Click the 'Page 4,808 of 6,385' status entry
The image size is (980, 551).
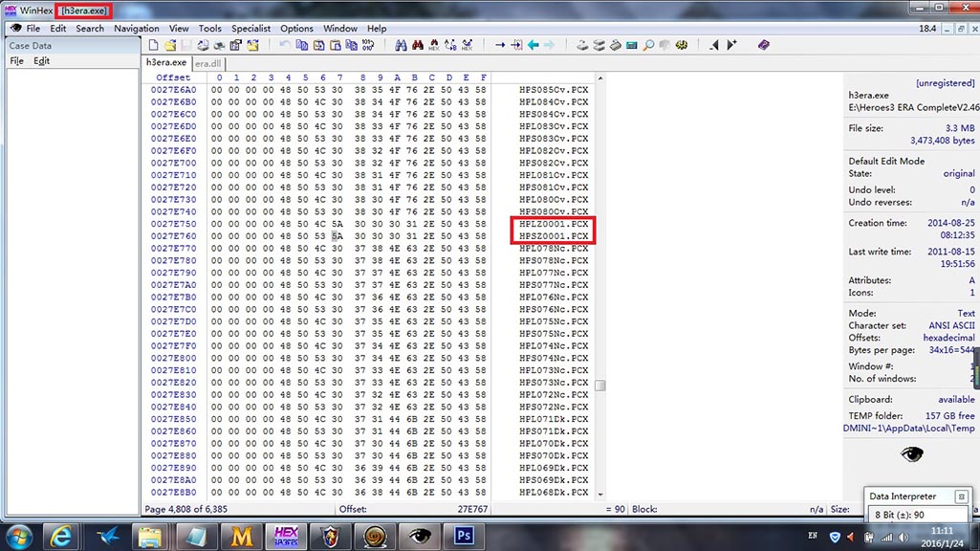186,509
